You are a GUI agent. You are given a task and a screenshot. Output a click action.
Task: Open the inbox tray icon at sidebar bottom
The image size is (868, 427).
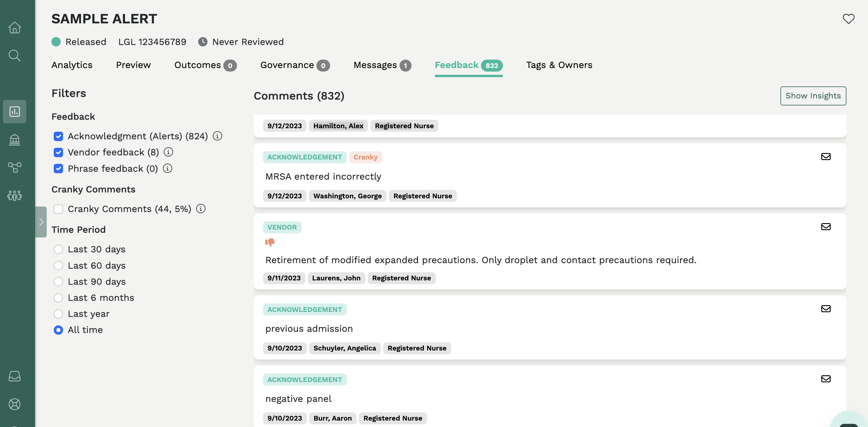click(x=15, y=376)
